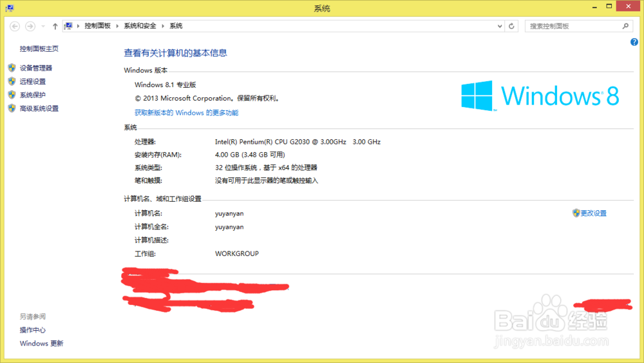Screen dimensions: 644x363
Task: Select WORKGROUP workgroup value
Action: 237,253
